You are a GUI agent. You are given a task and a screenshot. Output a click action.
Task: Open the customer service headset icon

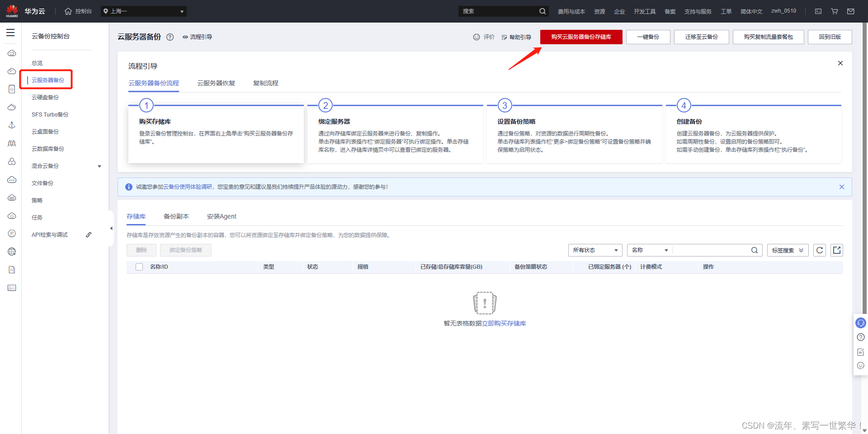pos(861,323)
